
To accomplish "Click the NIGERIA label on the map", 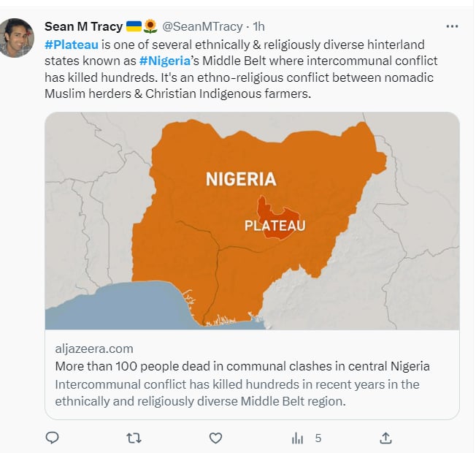I will click(x=241, y=179).
